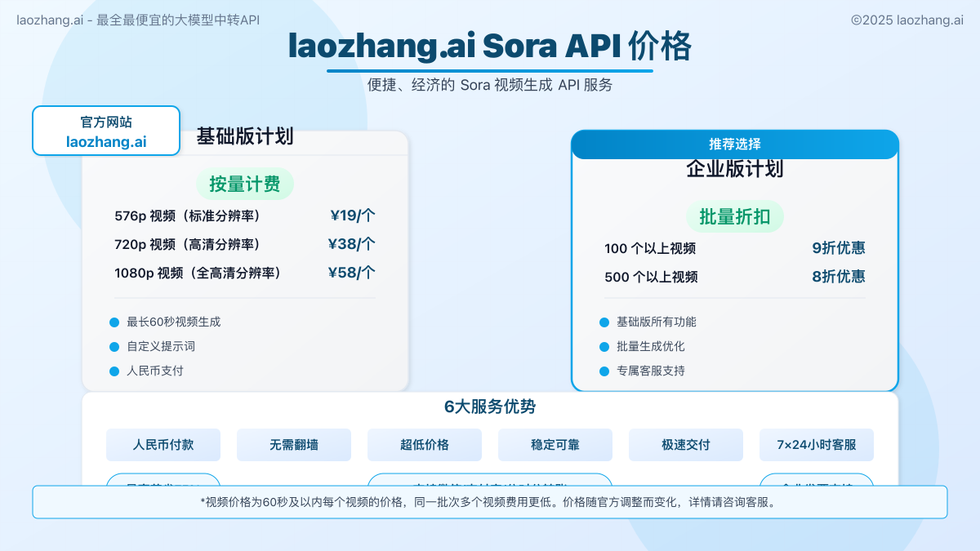980x551 pixels.
Task: Click the 专属客服支持 feature
Action: pos(651,371)
